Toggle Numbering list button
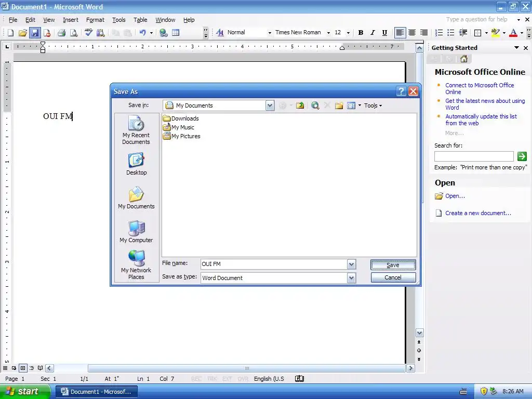The image size is (532, 399). pos(438,33)
